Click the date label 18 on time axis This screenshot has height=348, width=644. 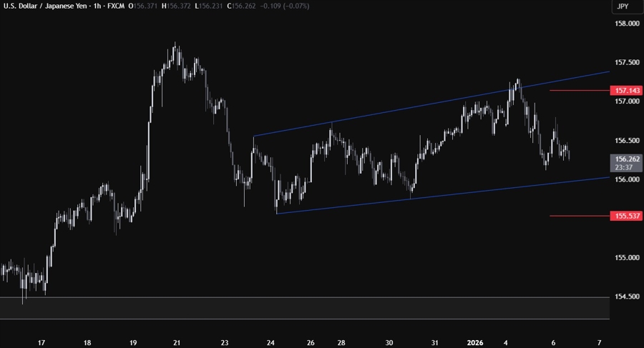[x=87, y=343]
